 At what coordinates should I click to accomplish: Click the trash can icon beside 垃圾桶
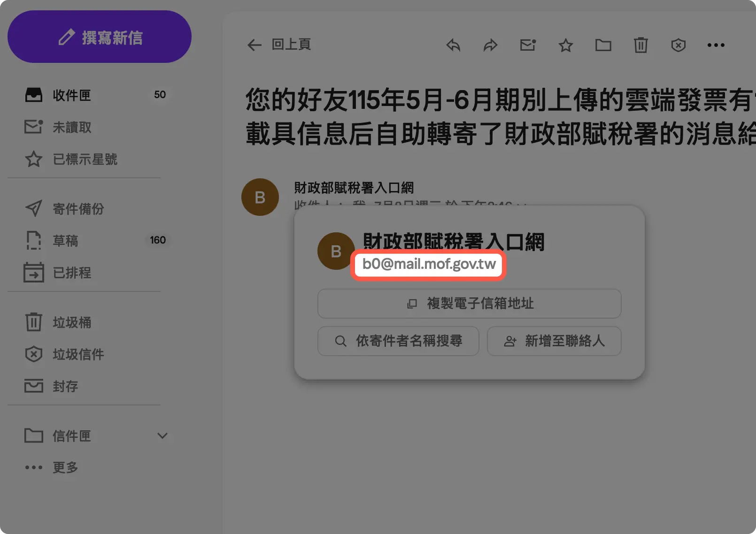tap(34, 322)
